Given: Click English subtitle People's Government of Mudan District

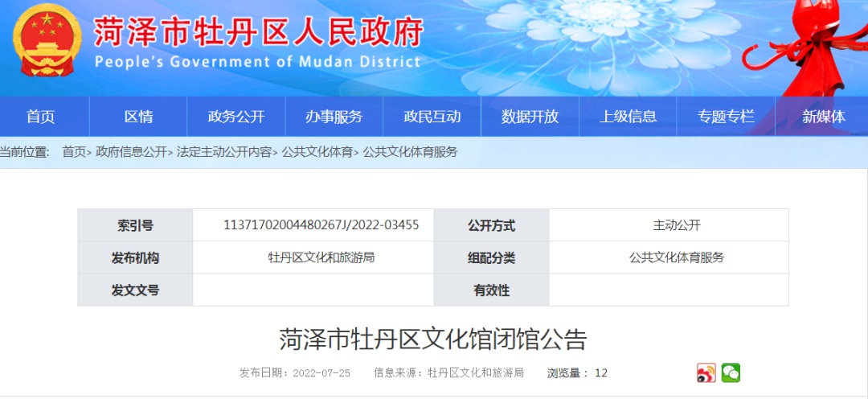Looking at the screenshot, I should 257,61.
